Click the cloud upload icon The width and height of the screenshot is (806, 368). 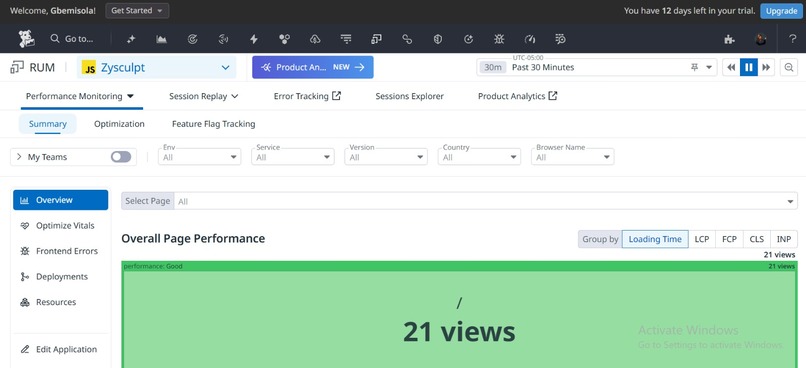coord(315,39)
